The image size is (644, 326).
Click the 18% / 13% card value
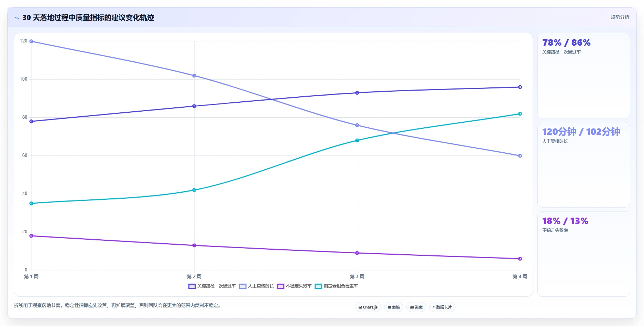565,221
